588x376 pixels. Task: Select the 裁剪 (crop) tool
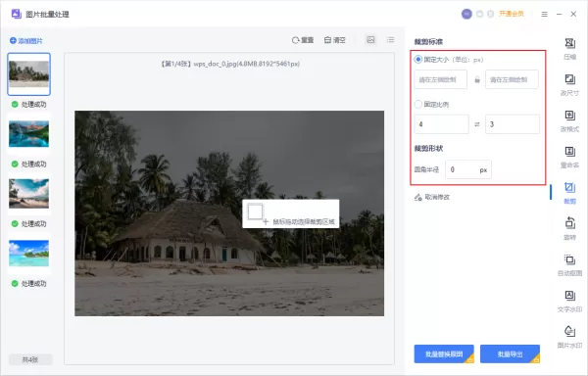pos(569,193)
